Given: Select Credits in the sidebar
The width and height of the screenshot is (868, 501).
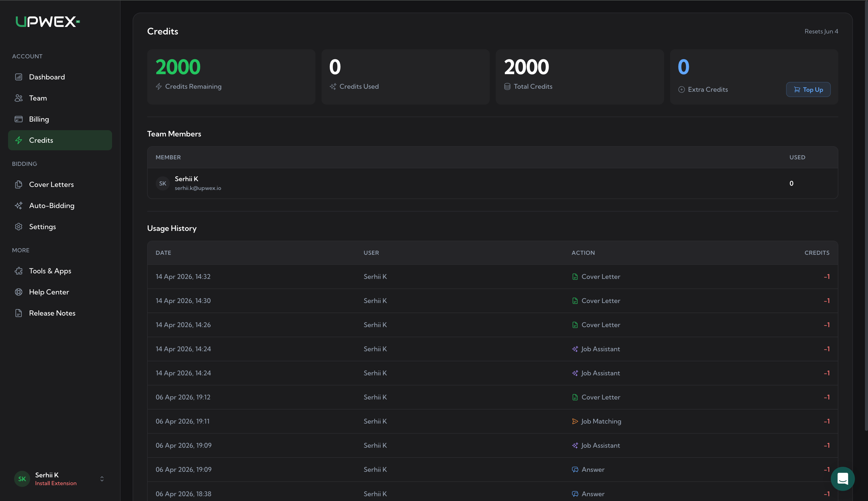Looking at the screenshot, I should [60, 140].
